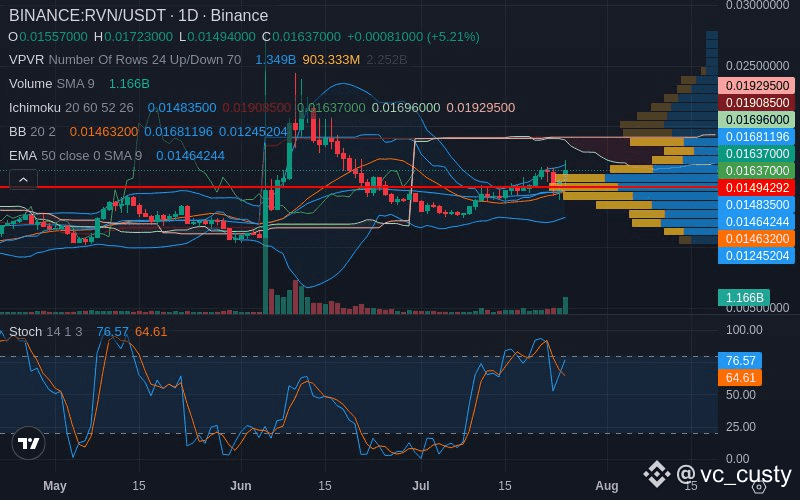Click the Aug label on the time axis
This screenshot has width=800, height=500.
pos(607,486)
